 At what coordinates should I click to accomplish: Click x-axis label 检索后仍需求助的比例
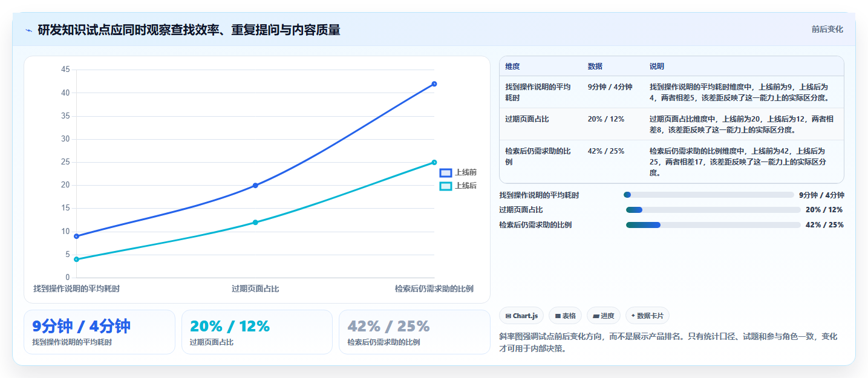pyautogui.click(x=434, y=289)
